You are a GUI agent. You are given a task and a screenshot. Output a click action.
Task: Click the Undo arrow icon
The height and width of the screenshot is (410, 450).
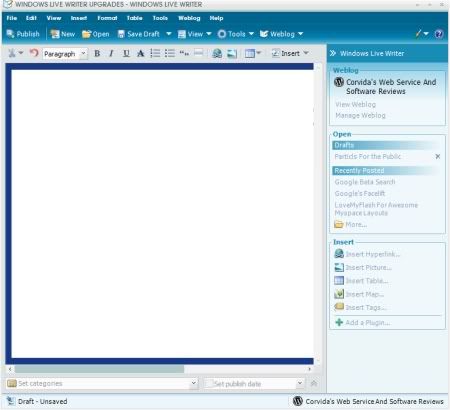[x=34, y=53]
